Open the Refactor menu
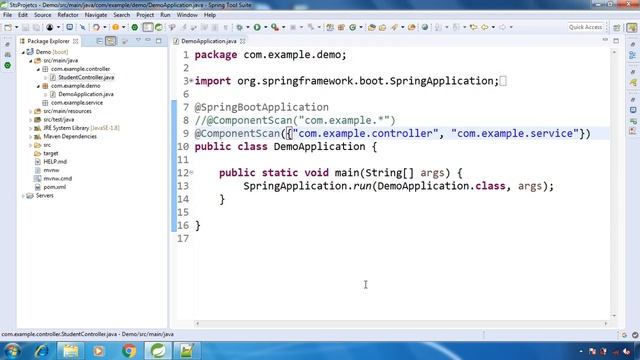Viewport: 640px width, 360px height. (68, 15)
